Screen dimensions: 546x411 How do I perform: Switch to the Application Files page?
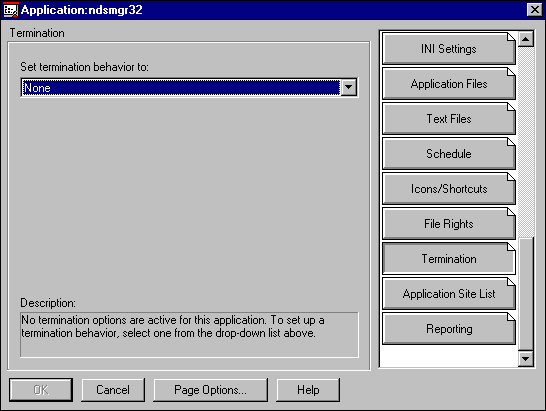click(x=448, y=84)
